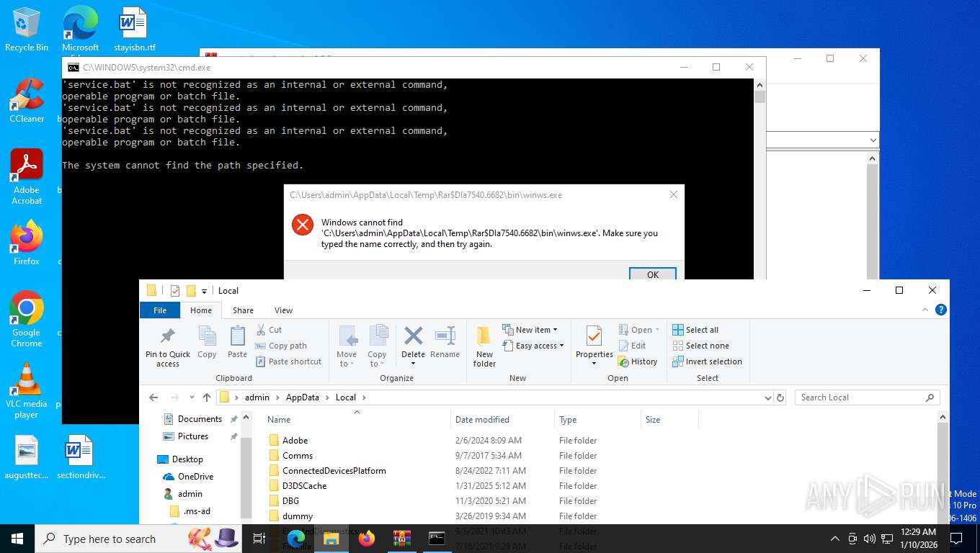Open the New item dropdown

[530, 330]
